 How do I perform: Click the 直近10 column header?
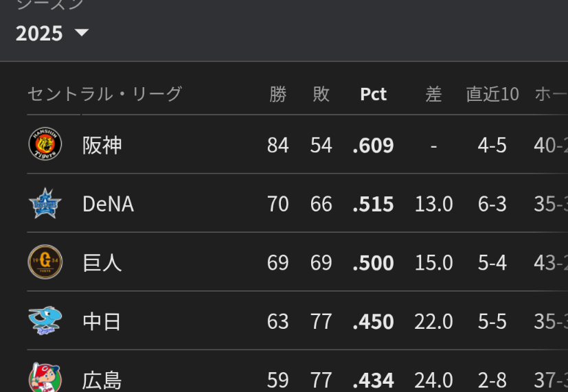tap(492, 94)
